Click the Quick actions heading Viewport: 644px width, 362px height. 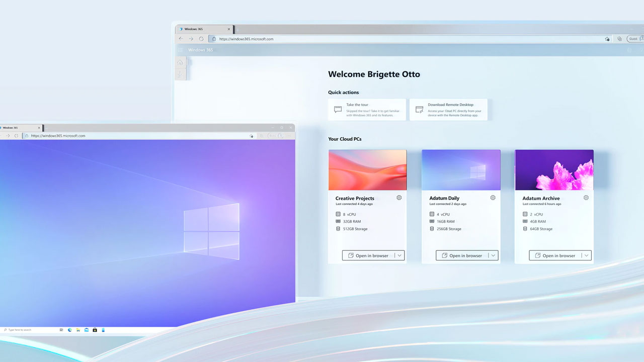(x=344, y=93)
